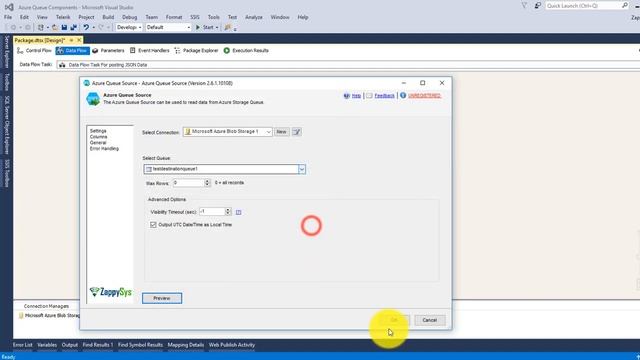640x360 pixels.
Task: Click the Visual Studio logo icon
Action: pyautogui.click(x=9, y=7)
